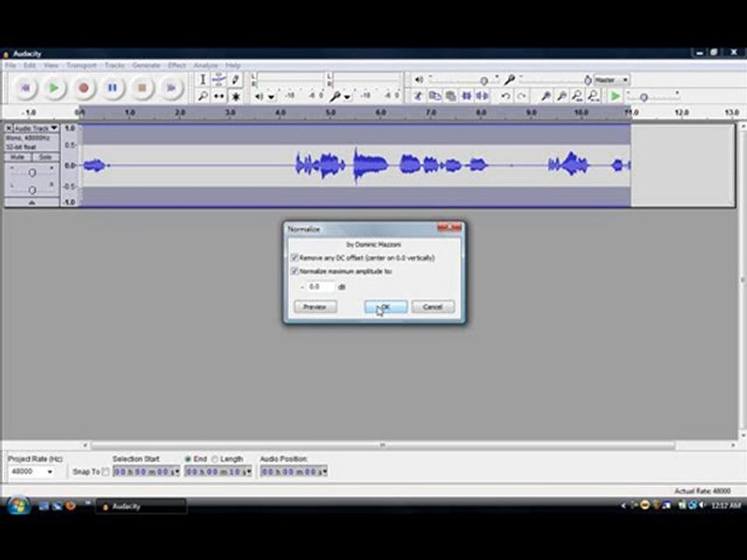Open the Tracks menu
The height and width of the screenshot is (560, 747).
(x=114, y=65)
